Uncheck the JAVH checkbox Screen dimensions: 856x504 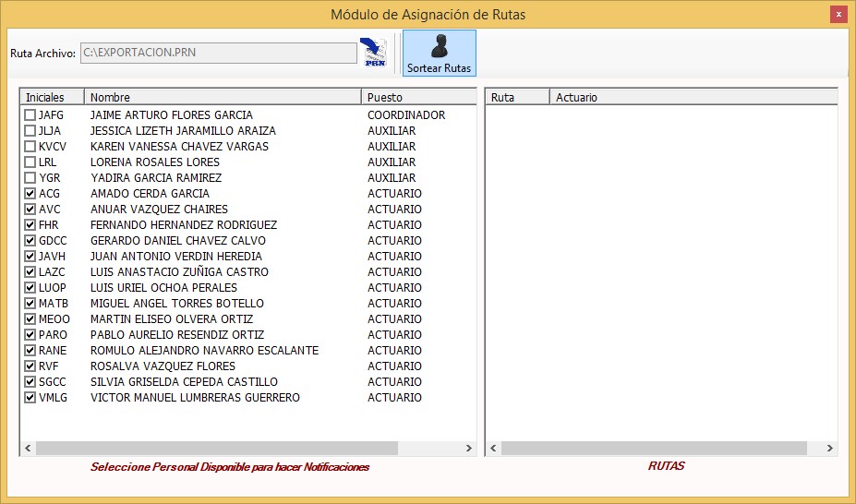(30, 257)
